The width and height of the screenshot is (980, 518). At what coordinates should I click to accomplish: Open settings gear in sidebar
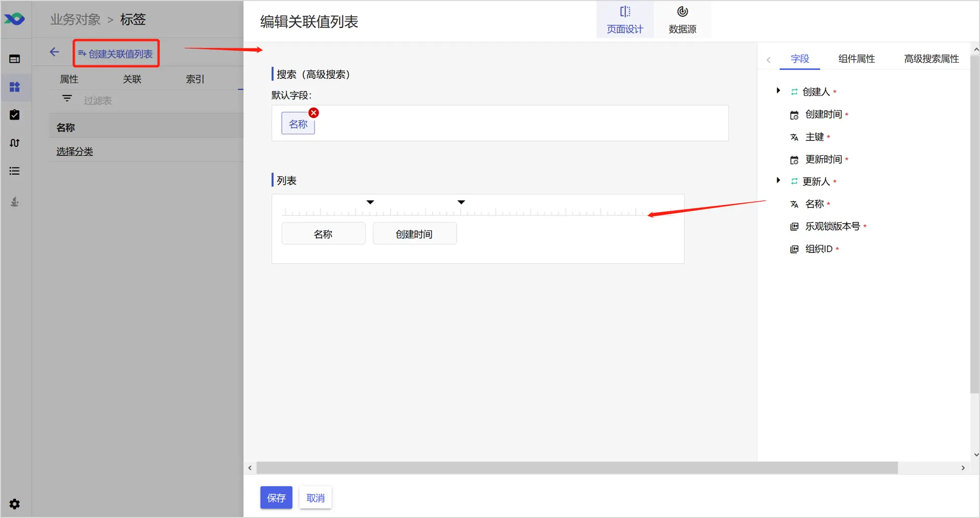[x=15, y=504]
